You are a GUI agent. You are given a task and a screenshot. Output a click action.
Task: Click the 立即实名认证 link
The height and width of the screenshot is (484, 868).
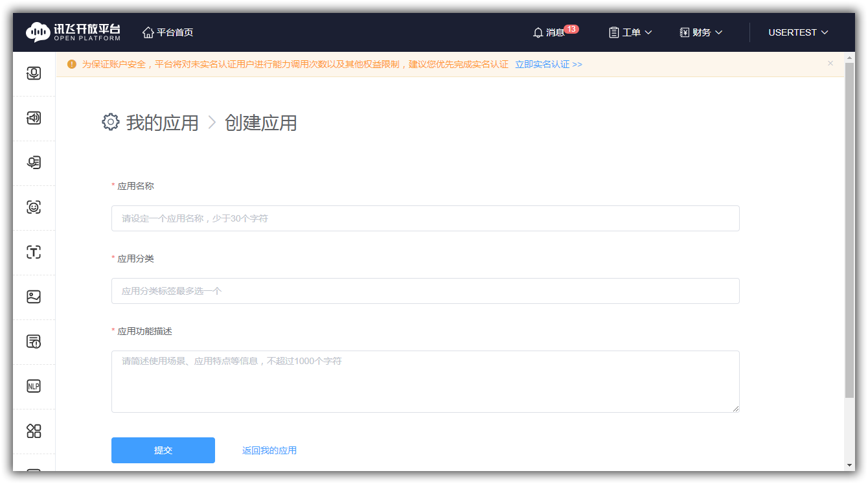click(x=548, y=64)
